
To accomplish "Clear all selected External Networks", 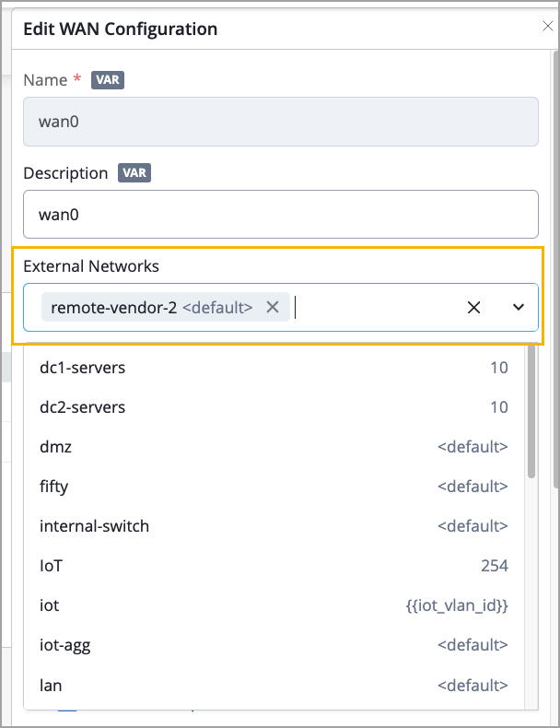I will 474,308.
